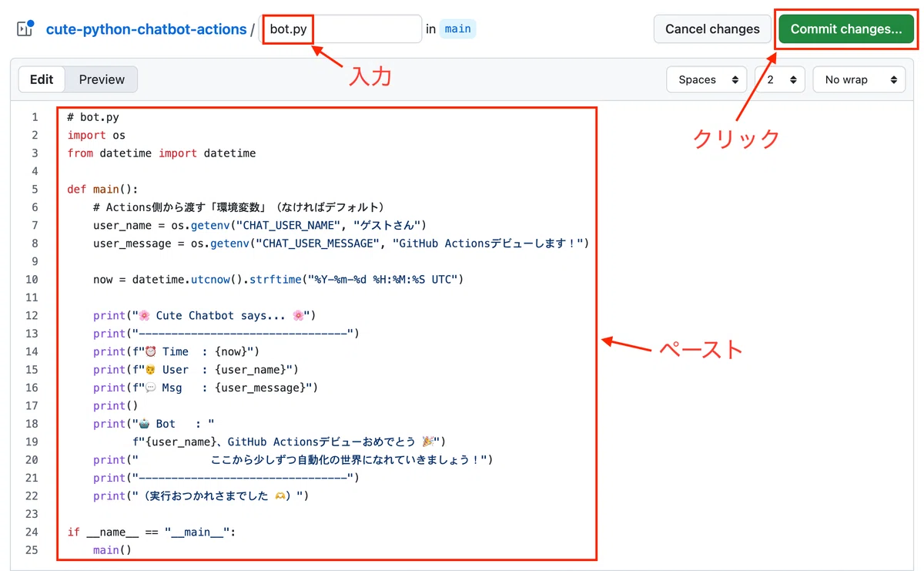The width and height of the screenshot is (924, 571).
Task: Click the print line with ここから少しずつ自動化
Action: [x=293, y=460]
